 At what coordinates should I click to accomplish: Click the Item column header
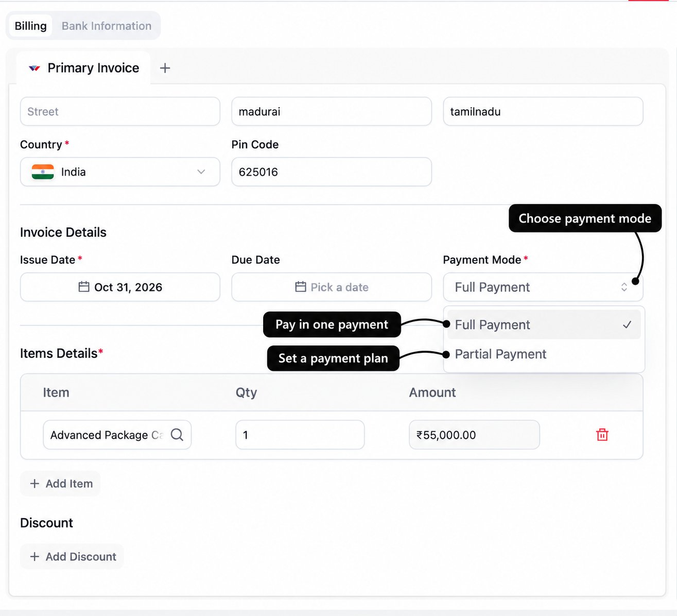coord(56,392)
